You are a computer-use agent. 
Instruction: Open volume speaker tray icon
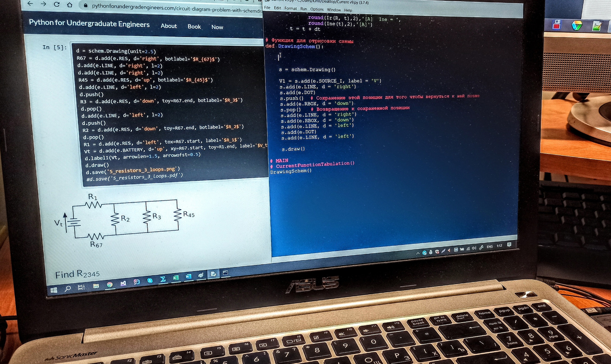[475, 248]
